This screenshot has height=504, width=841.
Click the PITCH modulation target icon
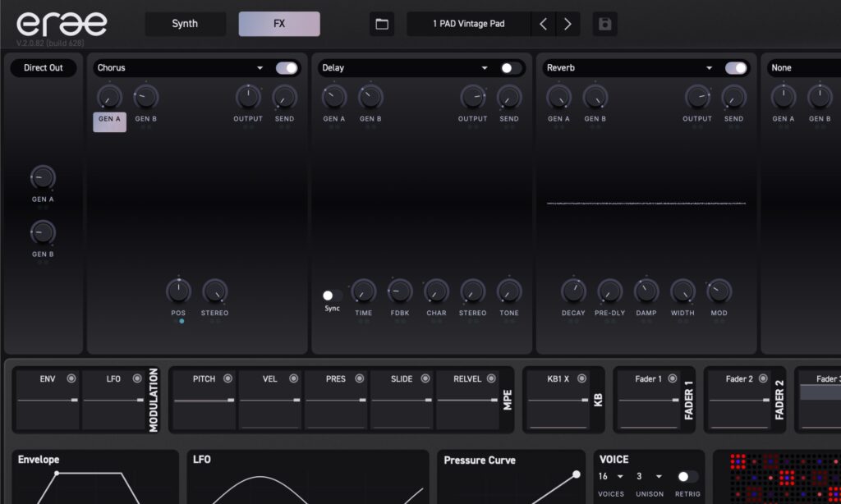click(228, 378)
